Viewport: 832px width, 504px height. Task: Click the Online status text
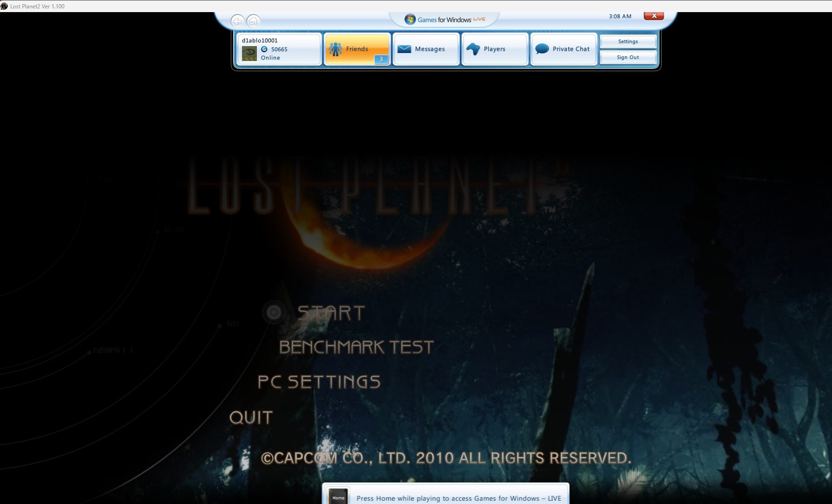(270, 58)
